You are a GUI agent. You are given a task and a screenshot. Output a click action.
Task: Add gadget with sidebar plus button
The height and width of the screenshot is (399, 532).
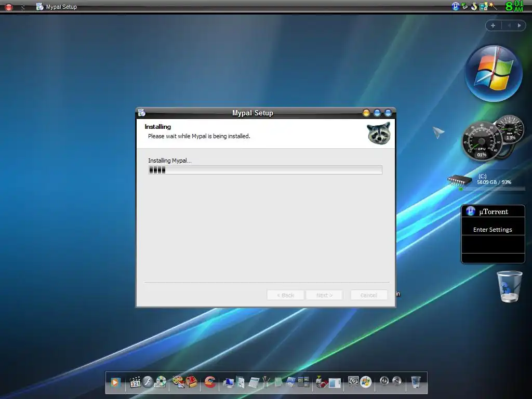tap(493, 25)
